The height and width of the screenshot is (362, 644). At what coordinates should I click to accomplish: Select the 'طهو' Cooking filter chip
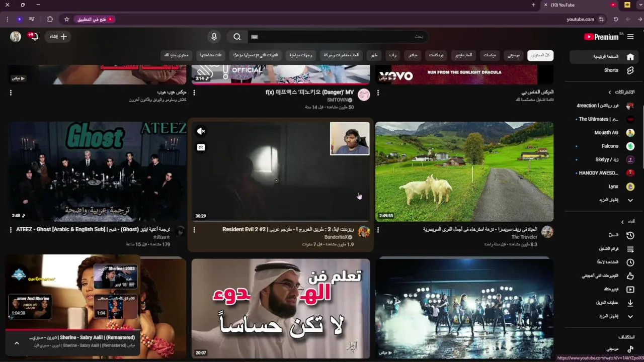[374, 55]
